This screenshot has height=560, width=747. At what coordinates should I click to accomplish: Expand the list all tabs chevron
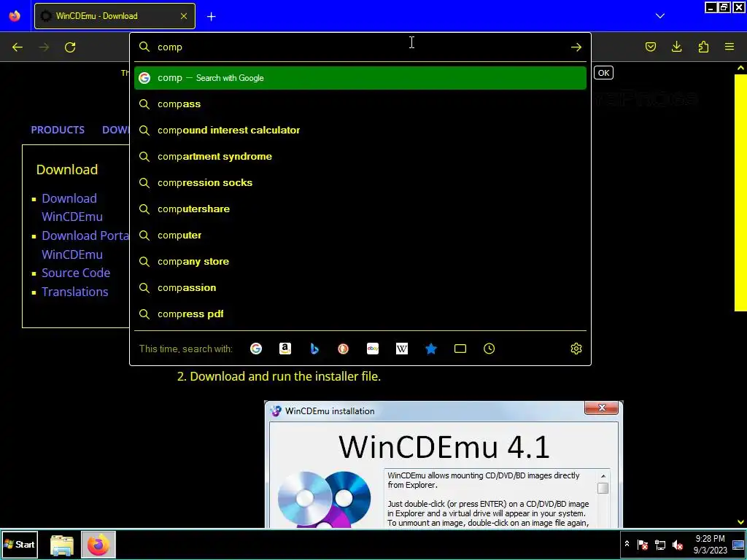coord(659,16)
